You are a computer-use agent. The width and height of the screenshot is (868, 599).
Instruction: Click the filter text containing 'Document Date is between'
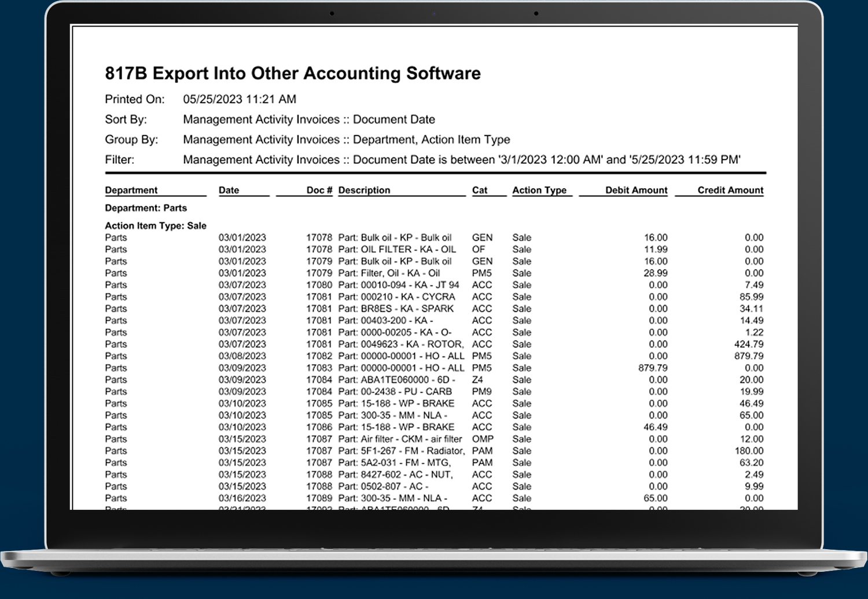(462, 160)
